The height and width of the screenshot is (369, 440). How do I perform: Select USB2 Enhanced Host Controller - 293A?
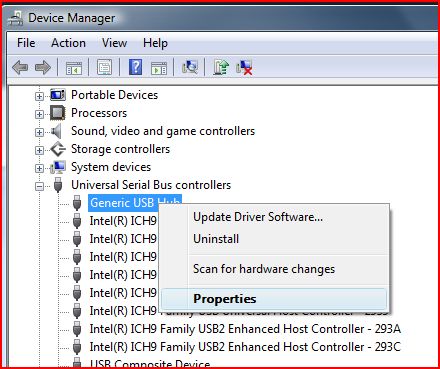point(245,329)
